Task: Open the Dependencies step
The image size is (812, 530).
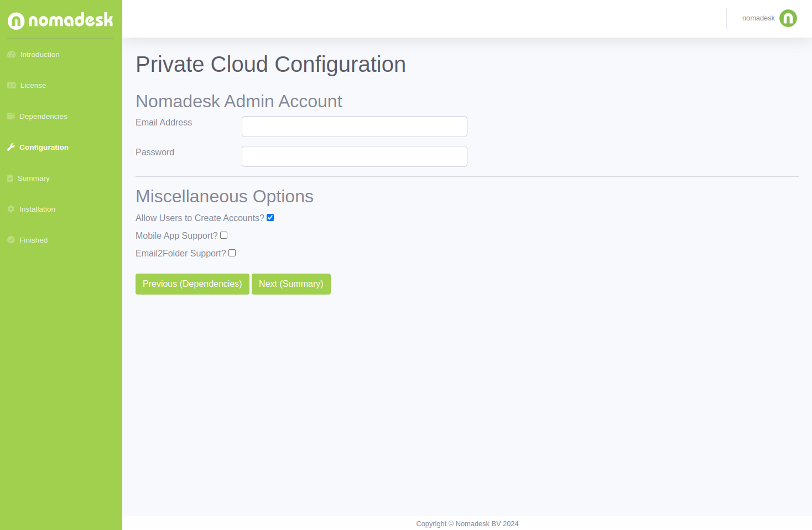Action: tap(43, 116)
